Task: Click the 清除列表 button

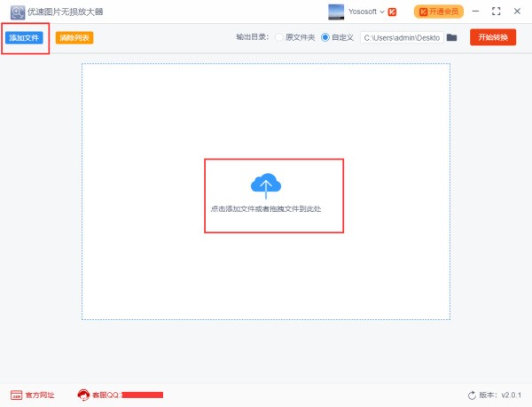Action: tap(74, 38)
